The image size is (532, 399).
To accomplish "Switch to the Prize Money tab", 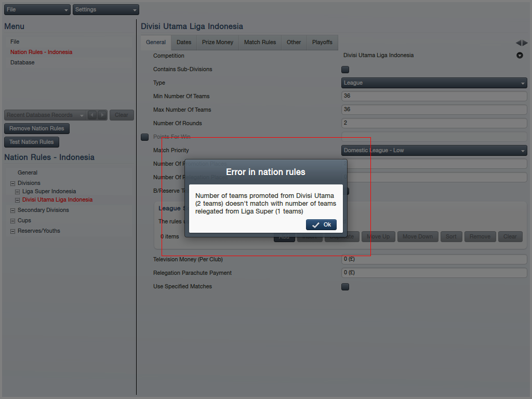I will point(218,43).
